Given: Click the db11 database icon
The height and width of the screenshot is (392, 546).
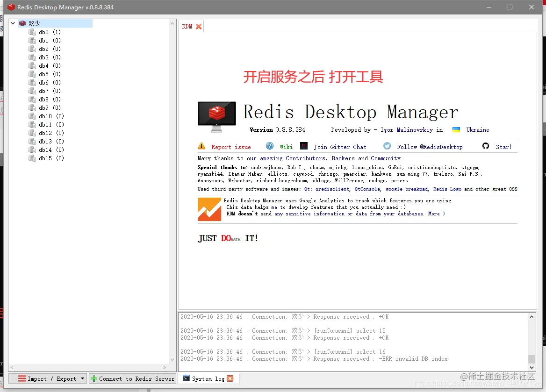Looking at the screenshot, I should (32, 125).
